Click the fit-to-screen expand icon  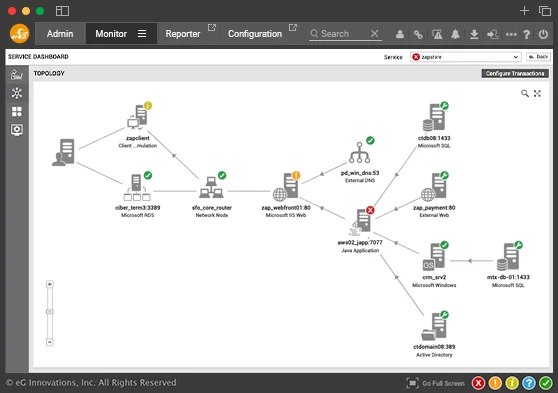(x=537, y=93)
